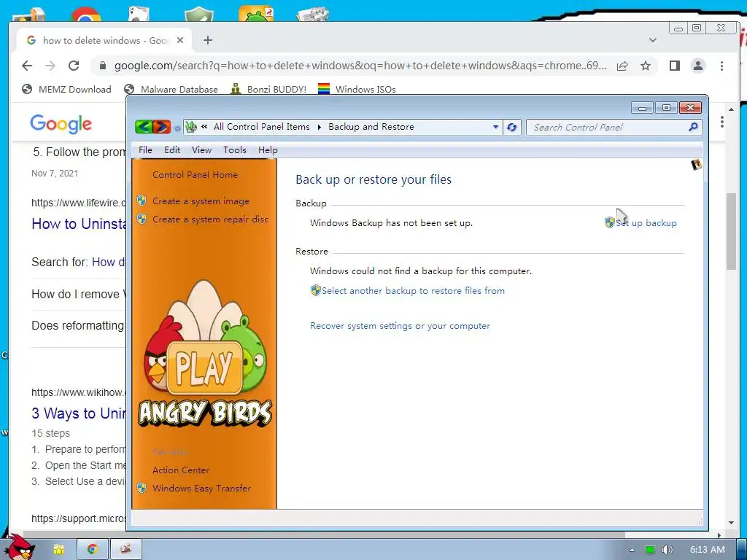This screenshot has width=747, height=560.
Task: Click shield icon beside Create a system repair disc
Action: coord(142,219)
